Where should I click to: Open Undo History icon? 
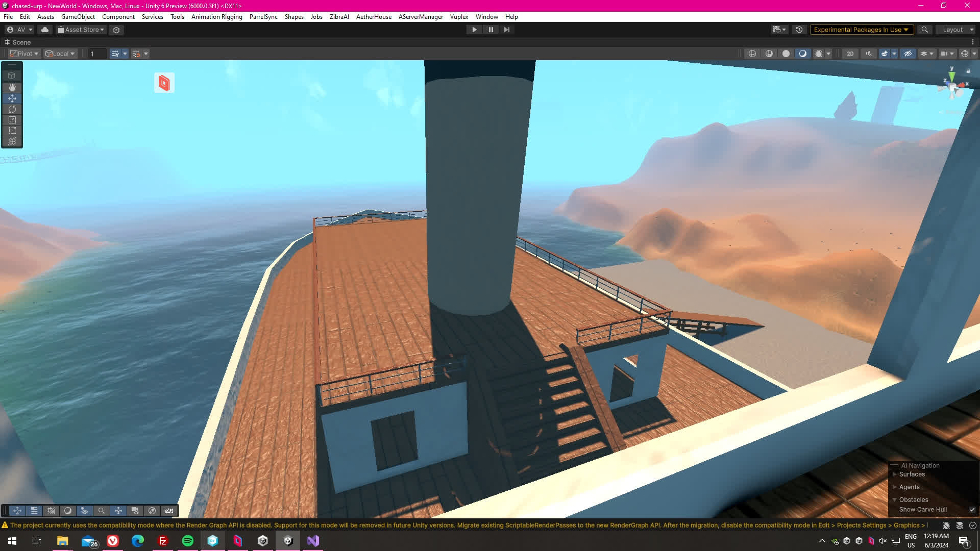pyautogui.click(x=799, y=30)
